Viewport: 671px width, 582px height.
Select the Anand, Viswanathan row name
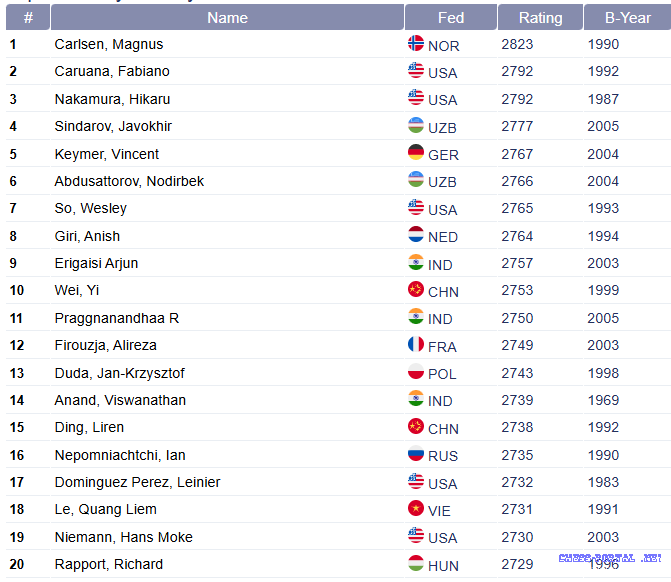(x=120, y=400)
